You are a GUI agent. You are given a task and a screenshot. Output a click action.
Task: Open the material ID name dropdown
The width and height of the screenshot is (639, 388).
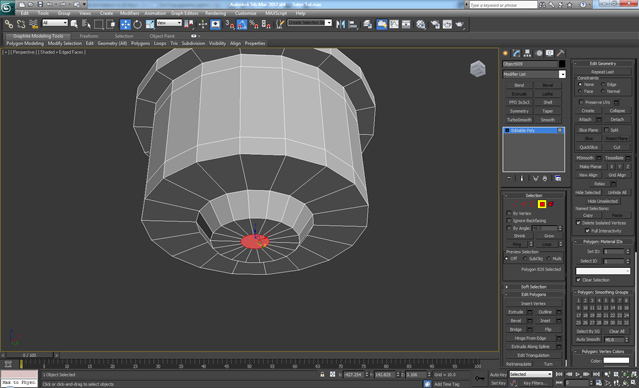603,271
